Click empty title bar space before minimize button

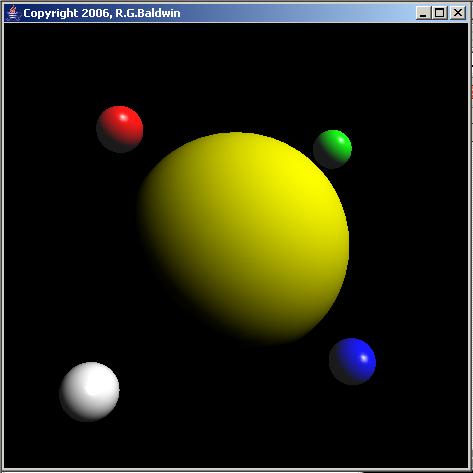point(298,13)
